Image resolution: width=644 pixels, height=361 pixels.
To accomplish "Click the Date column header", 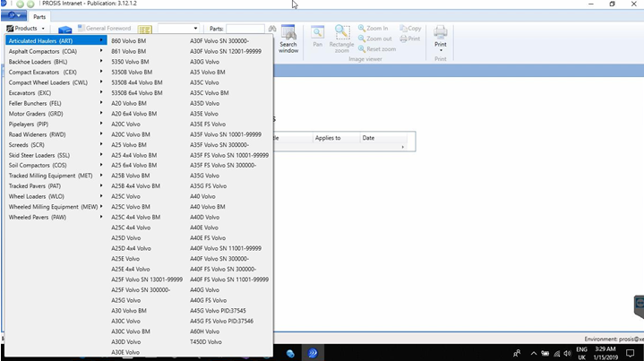I will (368, 139).
